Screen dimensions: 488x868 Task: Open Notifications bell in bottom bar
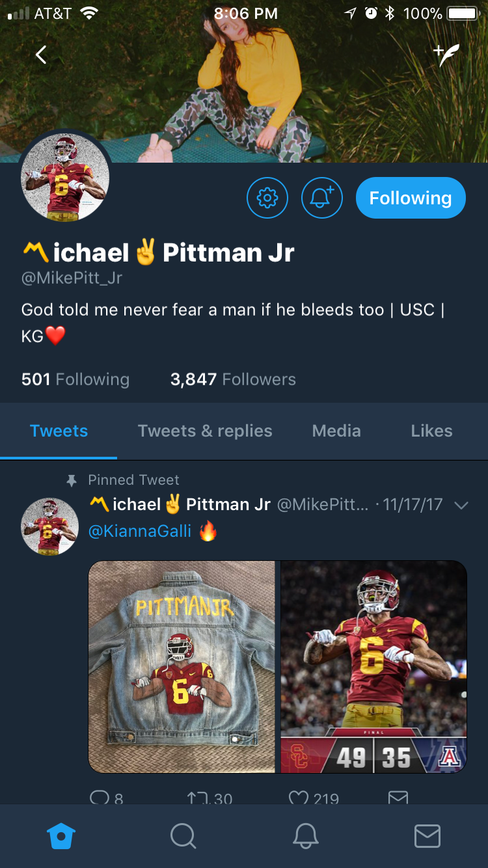pos(305,836)
